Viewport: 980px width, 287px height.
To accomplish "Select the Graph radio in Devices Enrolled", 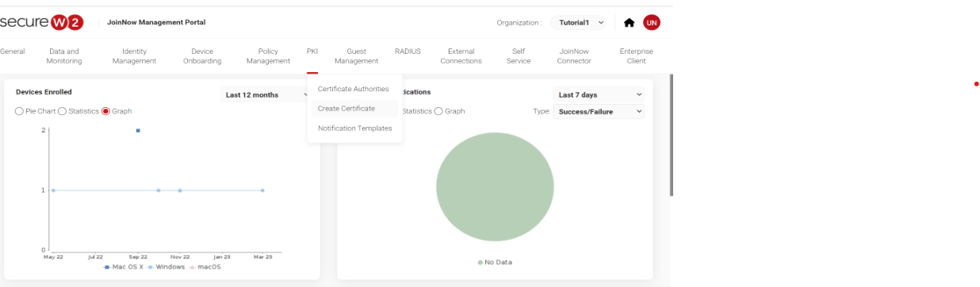I will 105,112.
